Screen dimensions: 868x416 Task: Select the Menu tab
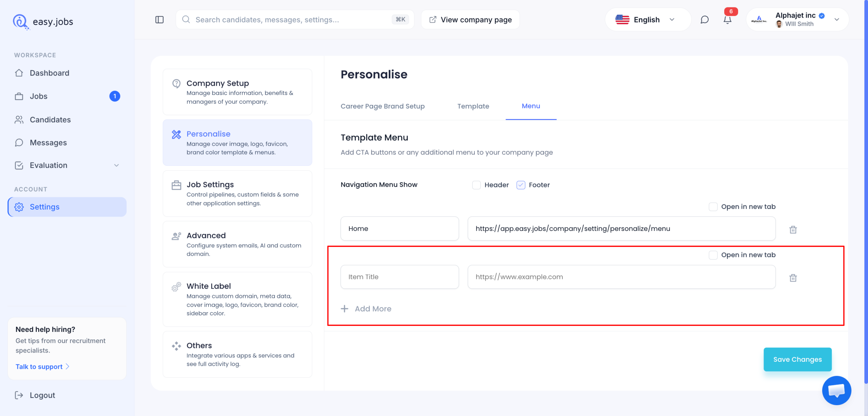(531, 106)
